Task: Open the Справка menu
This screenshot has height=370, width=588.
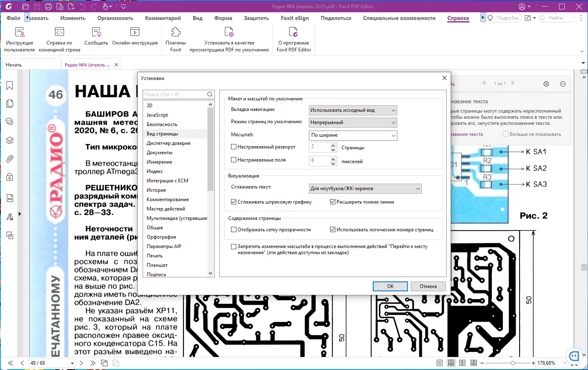Action: pyautogui.click(x=458, y=18)
